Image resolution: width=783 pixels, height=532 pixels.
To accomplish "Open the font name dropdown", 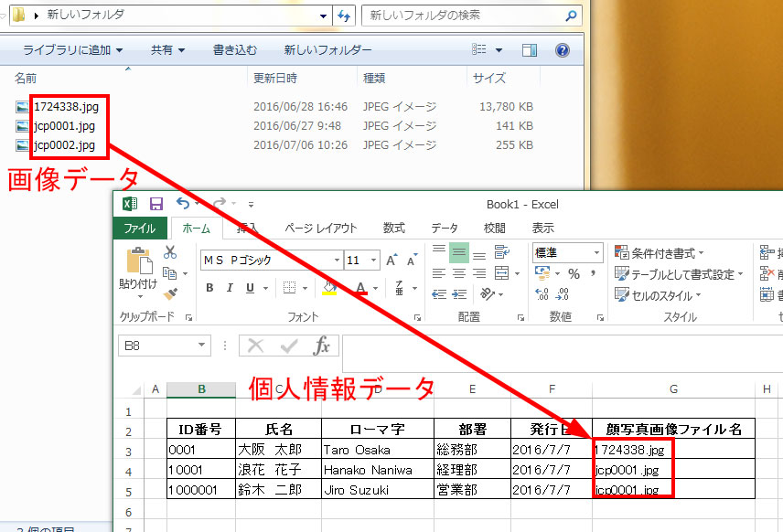I will pos(337,261).
